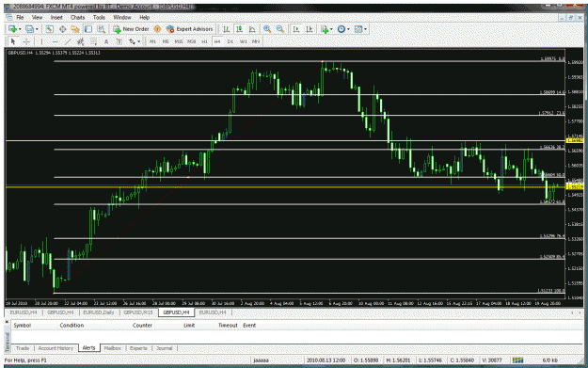
Task: Open the Window menu
Action: click(x=122, y=17)
